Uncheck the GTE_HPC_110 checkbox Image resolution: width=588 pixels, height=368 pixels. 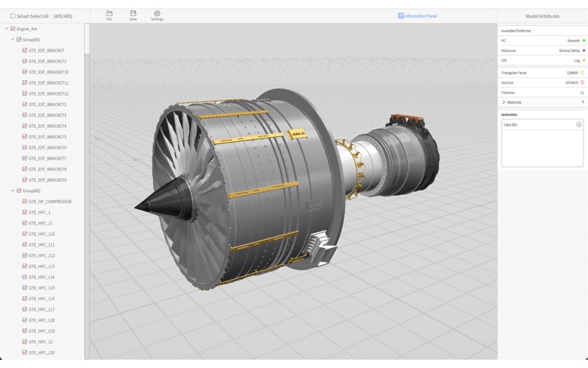click(25, 233)
